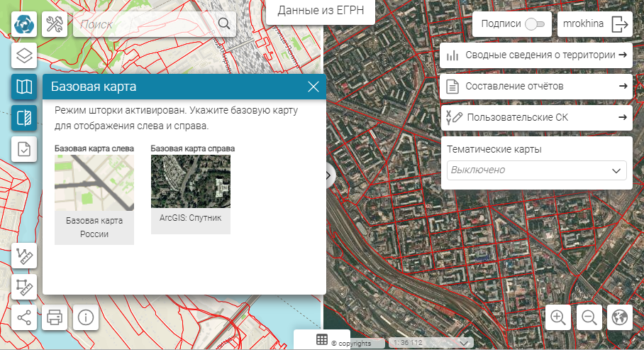Zoom out on the map
The image size is (644, 350).
pos(589,317)
